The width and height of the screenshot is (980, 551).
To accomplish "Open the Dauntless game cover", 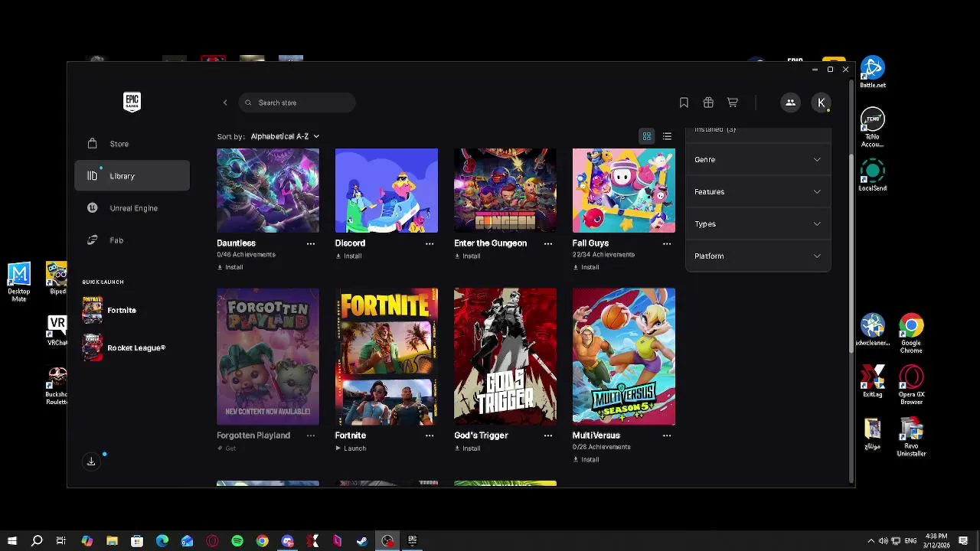I will [x=268, y=191].
